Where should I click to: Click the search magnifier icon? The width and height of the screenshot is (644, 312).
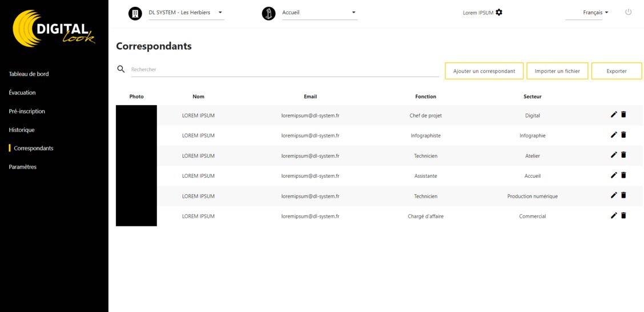pyautogui.click(x=121, y=69)
